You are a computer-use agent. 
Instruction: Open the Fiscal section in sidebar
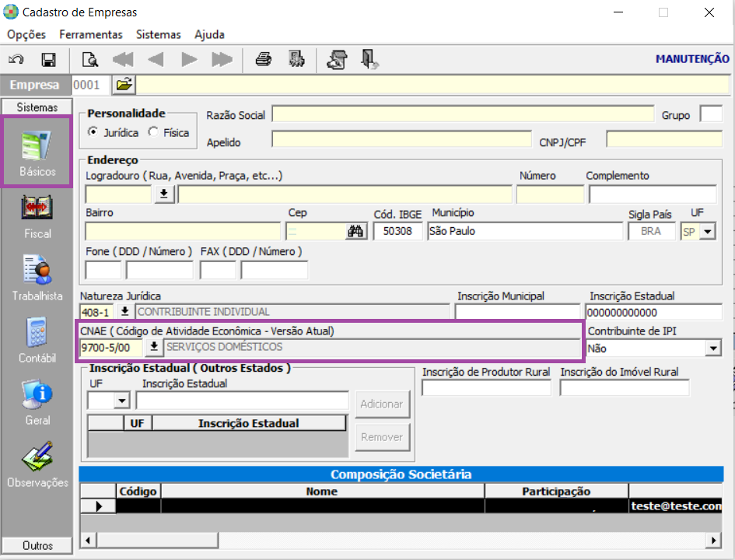pos(37,218)
